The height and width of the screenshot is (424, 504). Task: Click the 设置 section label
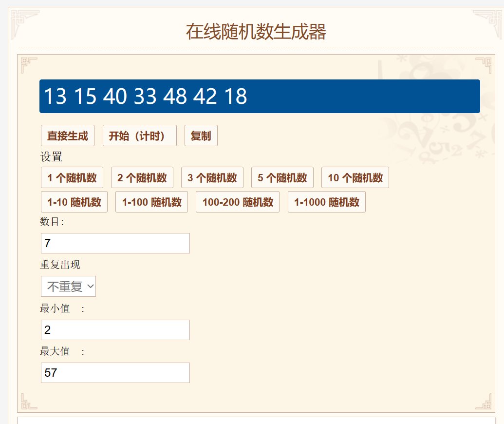51,157
